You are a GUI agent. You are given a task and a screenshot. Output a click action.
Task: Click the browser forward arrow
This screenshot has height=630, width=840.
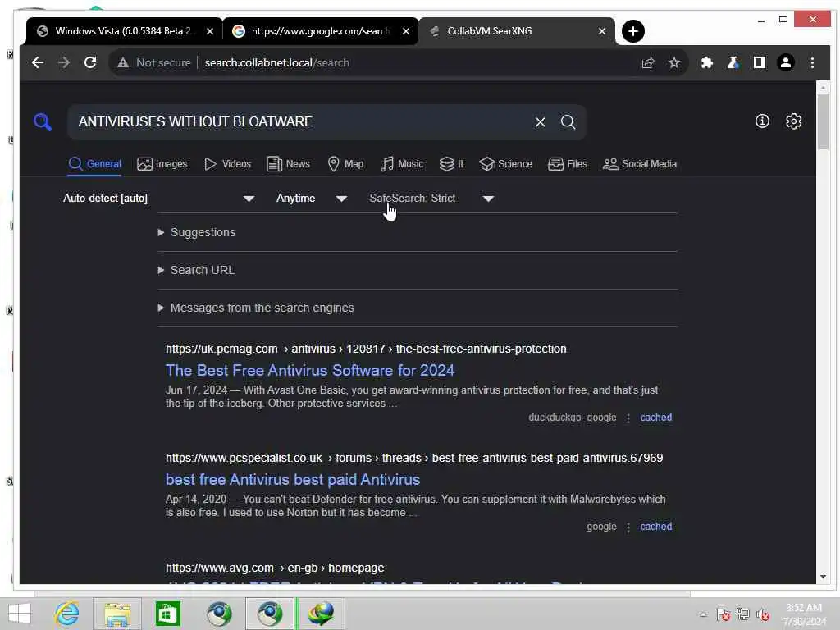(x=64, y=62)
